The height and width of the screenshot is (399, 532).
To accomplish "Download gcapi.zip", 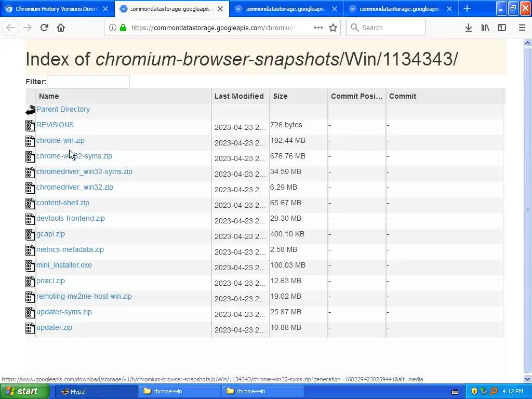I will tap(50, 234).
